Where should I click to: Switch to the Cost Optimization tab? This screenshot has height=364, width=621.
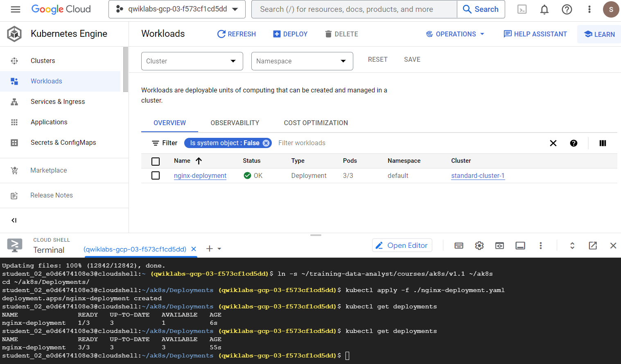[316, 123]
